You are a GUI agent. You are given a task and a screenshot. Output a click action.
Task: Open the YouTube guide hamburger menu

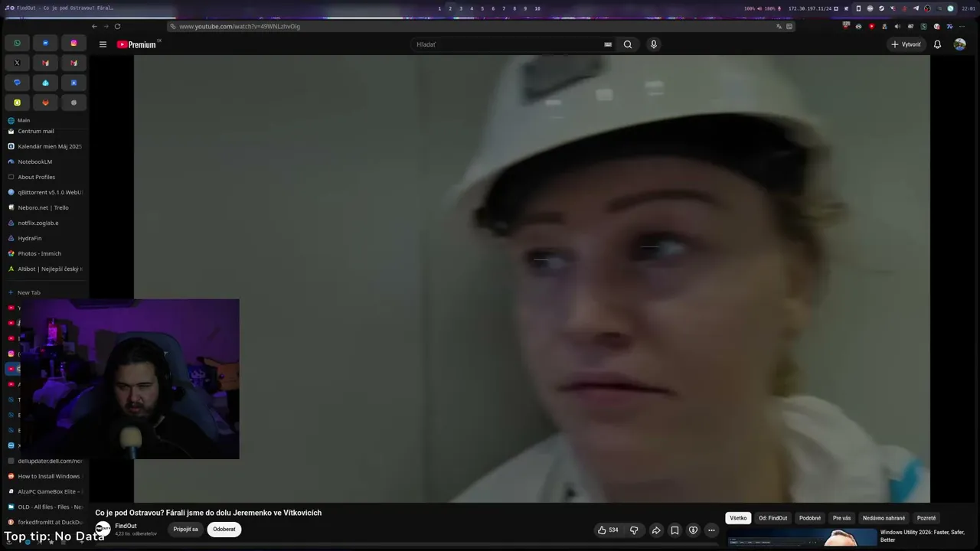point(103,44)
